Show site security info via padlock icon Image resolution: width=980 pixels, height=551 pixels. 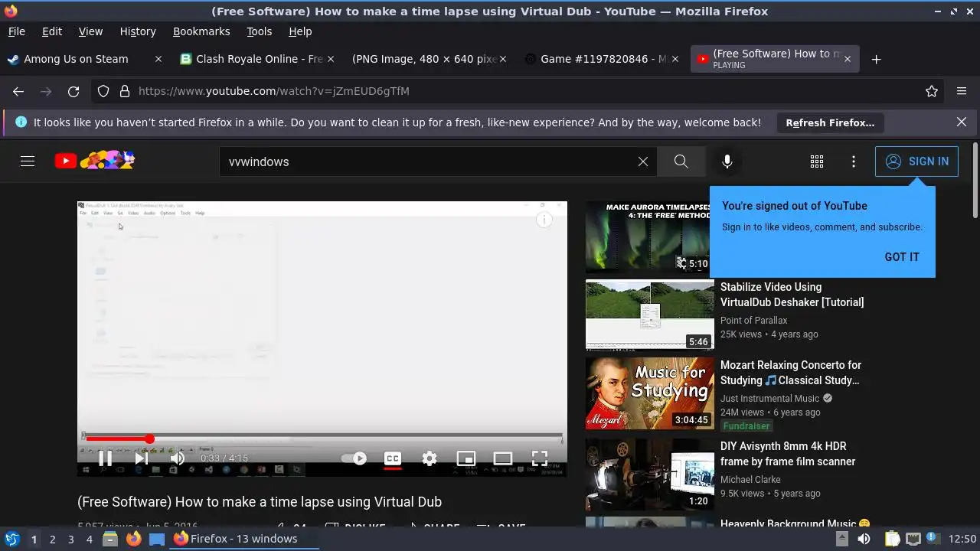[125, 91]
